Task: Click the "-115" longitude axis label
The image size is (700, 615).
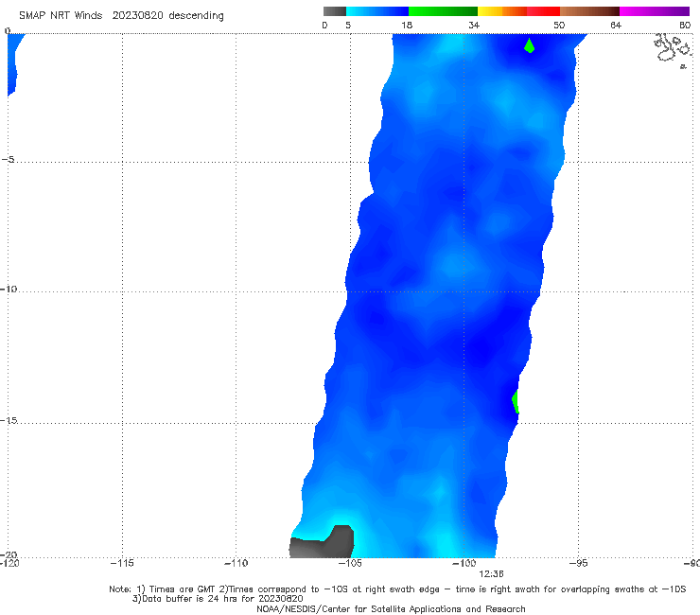Action: click(x=122, y=563)
